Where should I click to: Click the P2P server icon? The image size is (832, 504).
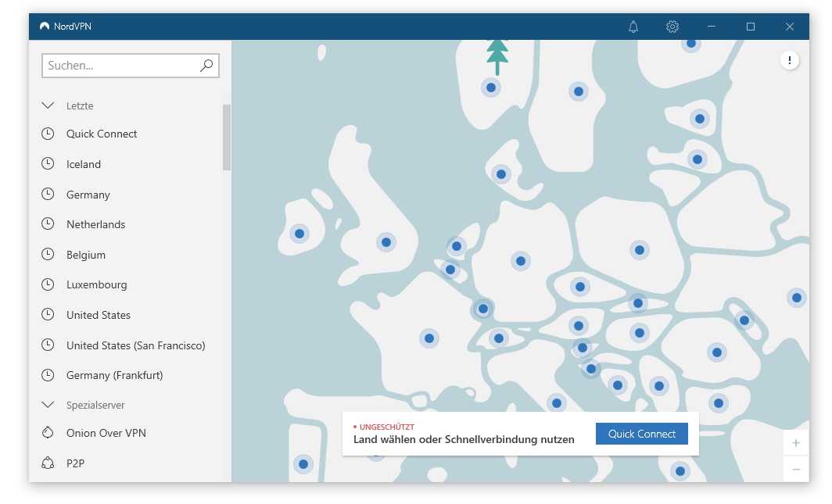point(48,463)
